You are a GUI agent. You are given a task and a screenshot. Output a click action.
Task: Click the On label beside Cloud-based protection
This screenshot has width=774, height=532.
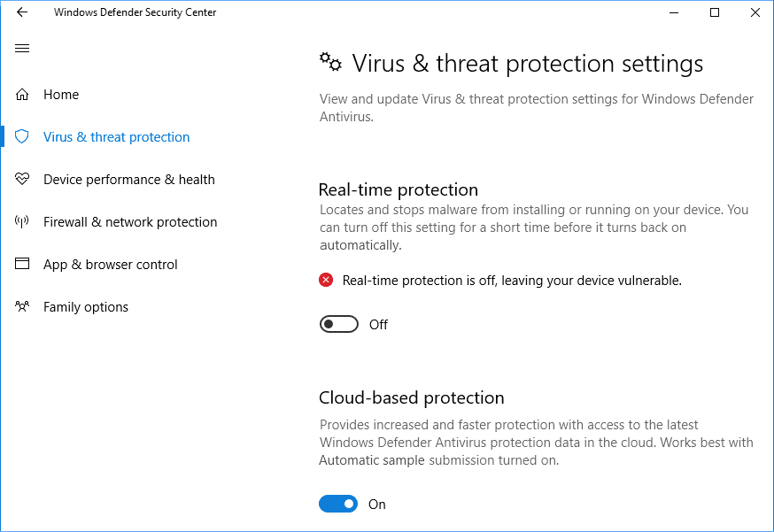point(376,504)
